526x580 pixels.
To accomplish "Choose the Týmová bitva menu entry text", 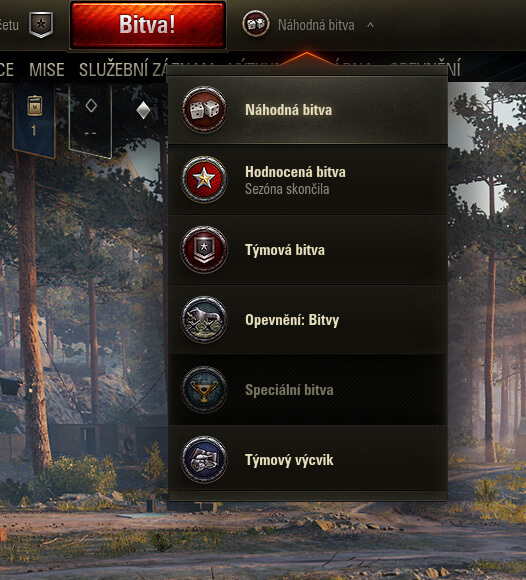I will click(285, 250).
